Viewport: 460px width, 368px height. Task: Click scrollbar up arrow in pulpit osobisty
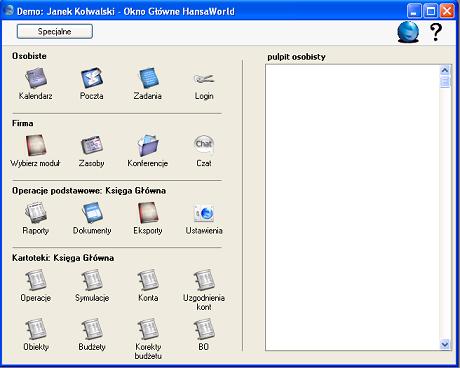(445, 70)
